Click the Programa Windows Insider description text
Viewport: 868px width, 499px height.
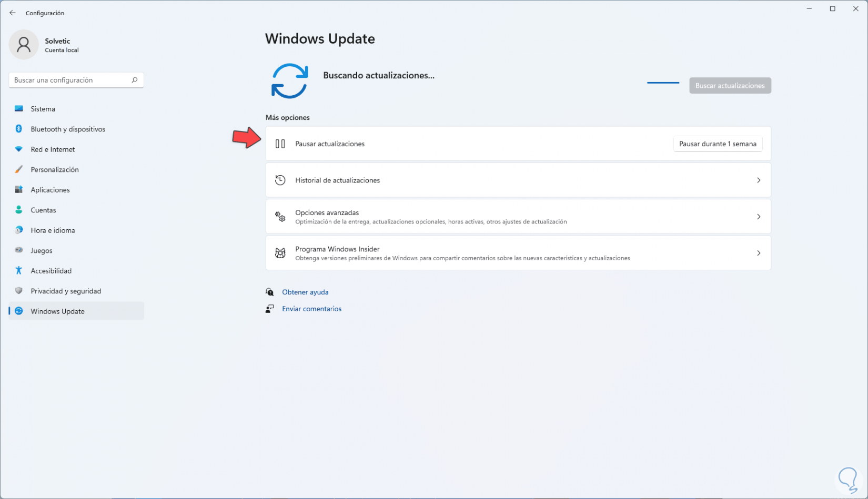pos(462,258)
